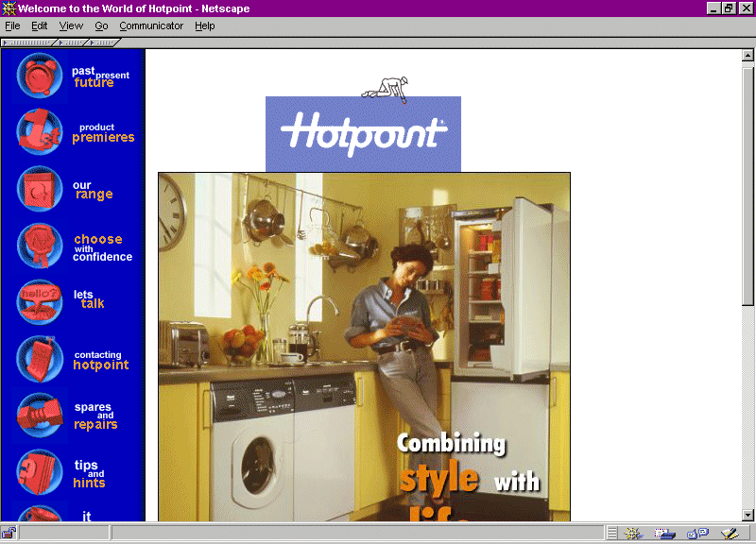Open the product premieres link

(x=103, y=133)
